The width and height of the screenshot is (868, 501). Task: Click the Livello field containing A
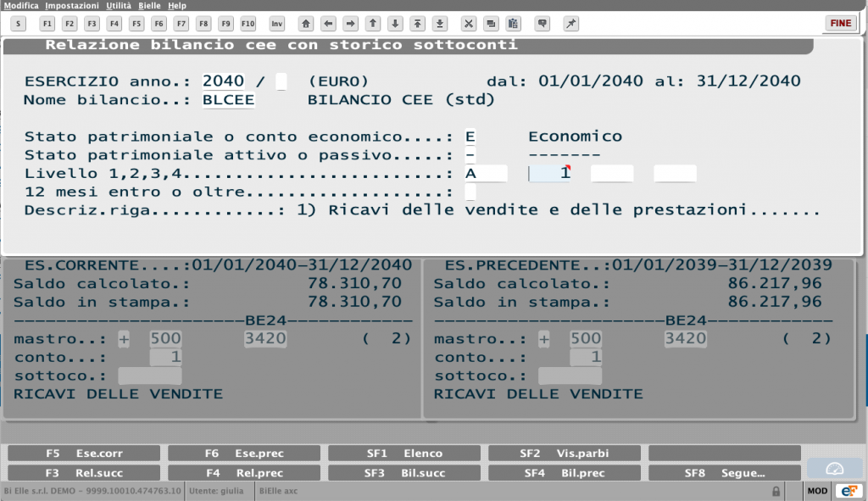[486, 174]
